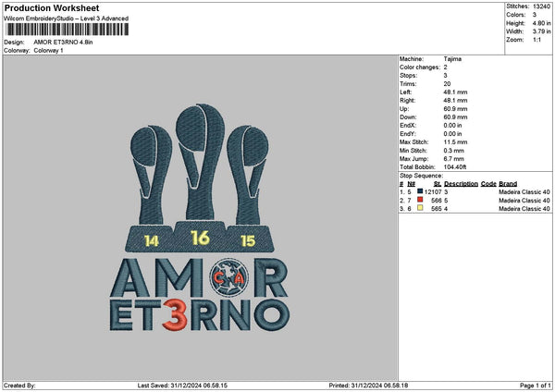Click the Machine value 'Tajima'
555x392 pixels.
pyautogui.click(x=452, y=59)
